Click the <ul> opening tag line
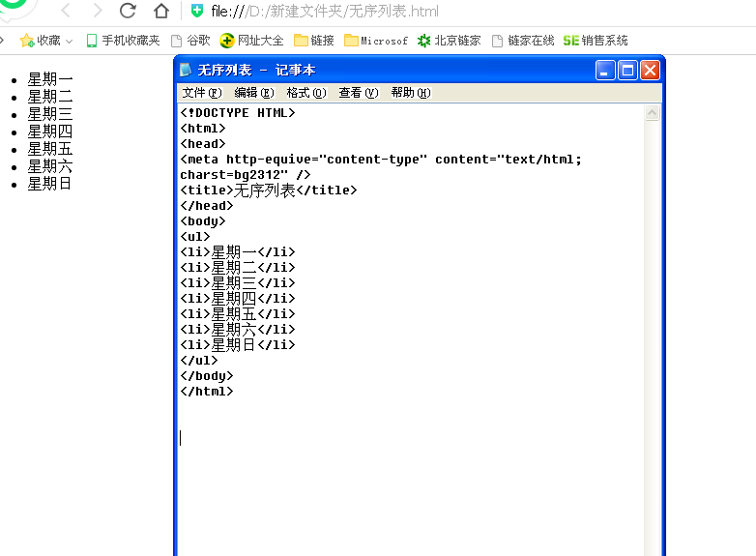The image size is (756, 556). [x=195, y=236]
